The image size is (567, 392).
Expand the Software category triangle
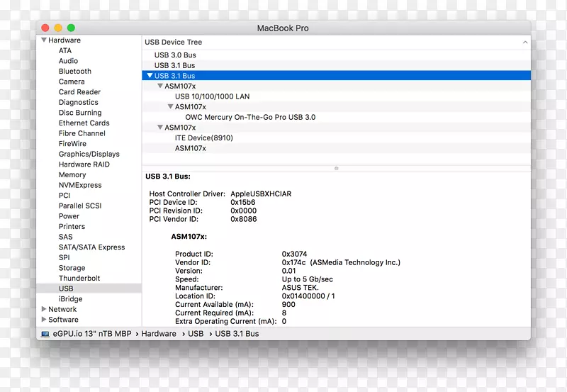[44, 320]
